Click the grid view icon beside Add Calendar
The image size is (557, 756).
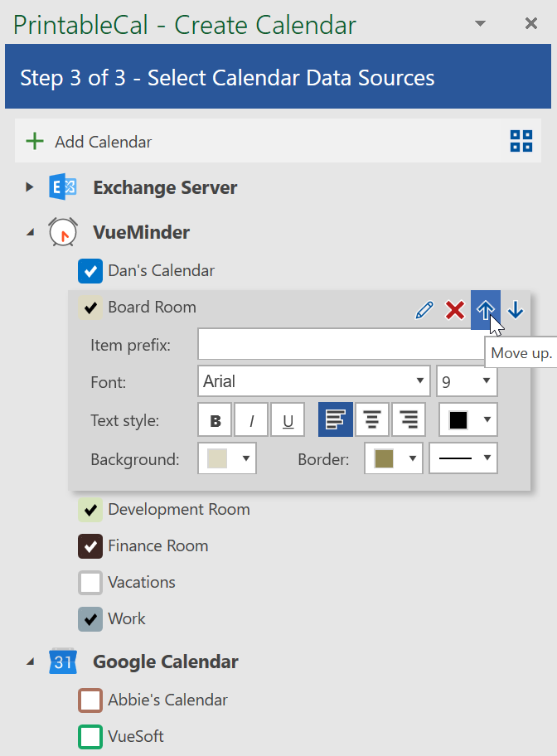click(x=521, y=142)
